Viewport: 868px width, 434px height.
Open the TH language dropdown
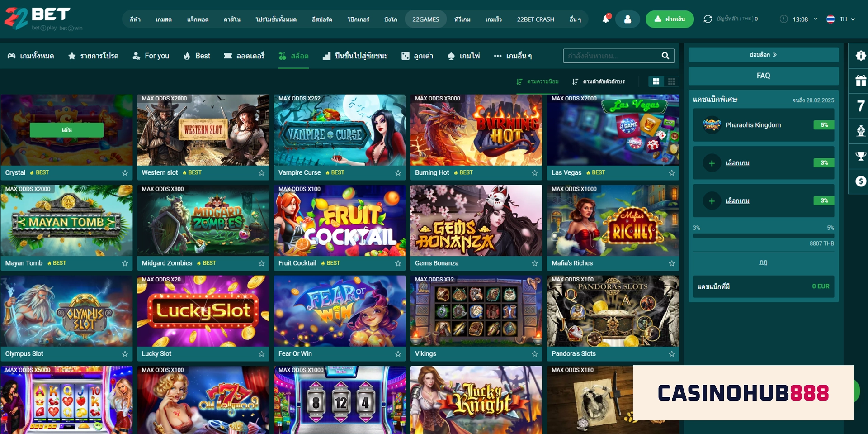tap(841, 19)
